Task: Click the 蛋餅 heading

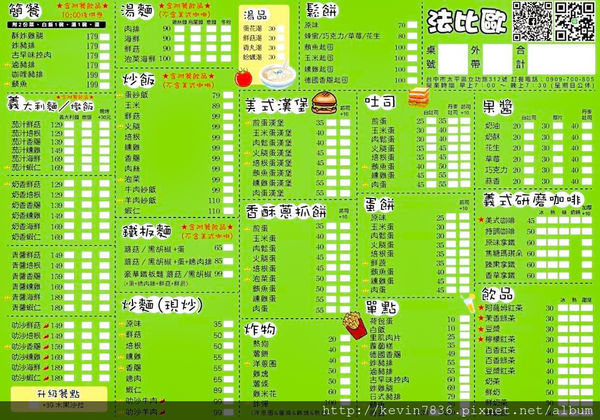Action: [380, 205]
